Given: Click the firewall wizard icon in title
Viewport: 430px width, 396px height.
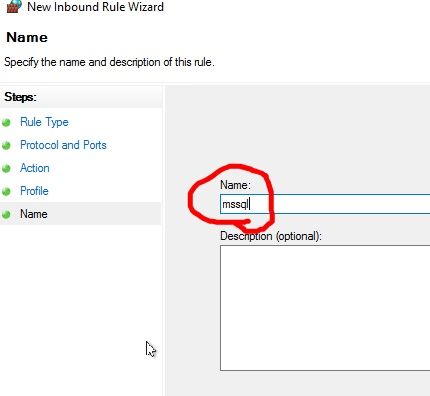Looking at the screenshot, I should 14,6.
